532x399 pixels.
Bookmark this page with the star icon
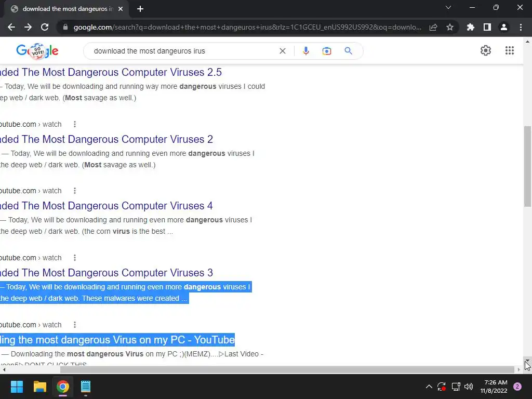pyautogui.click(x=450, y=27)
